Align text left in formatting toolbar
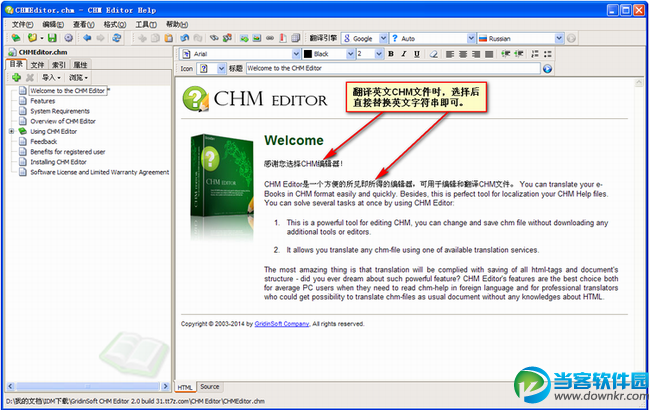The width and height of the screenshot is (650, 410). pyautogui.click(x=450, y=54)
